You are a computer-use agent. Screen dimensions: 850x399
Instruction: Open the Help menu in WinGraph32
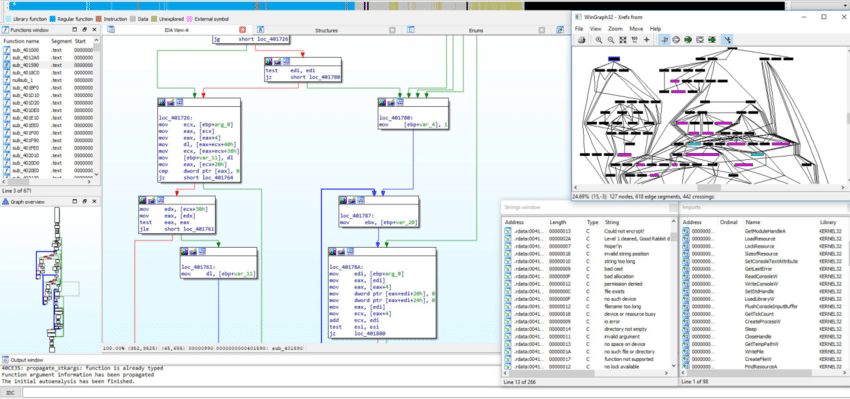tap(655, 28)
